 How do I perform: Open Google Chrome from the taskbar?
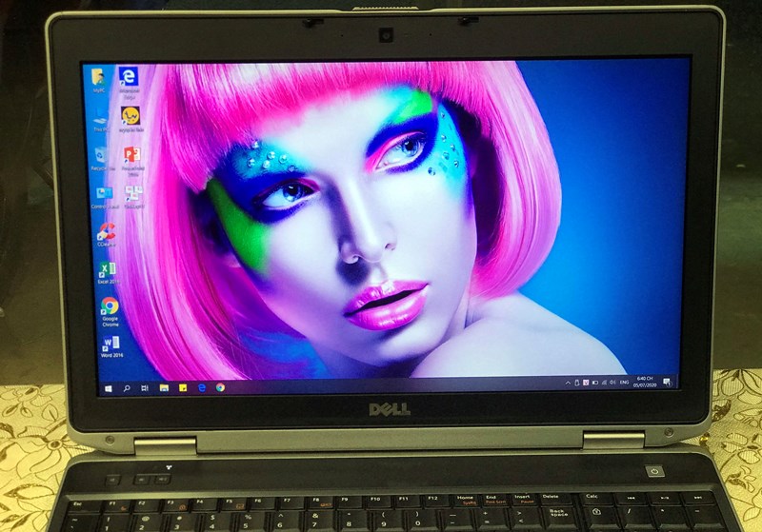220,386
